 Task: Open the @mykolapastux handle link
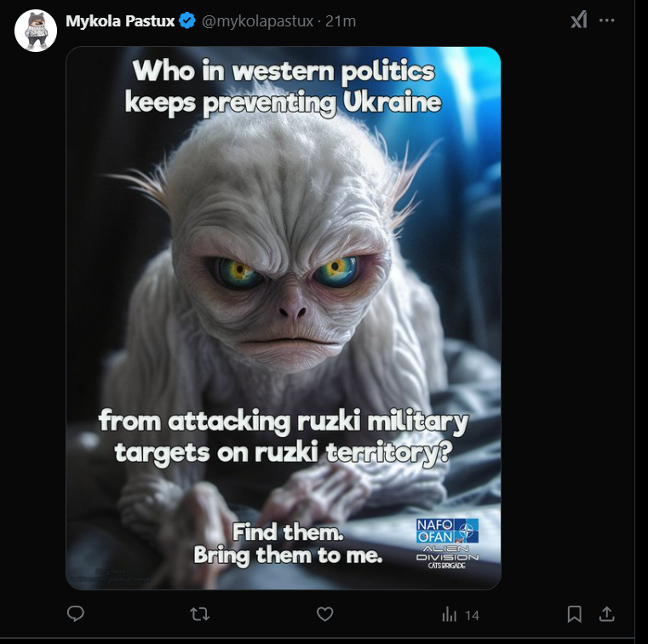[257, 21]
